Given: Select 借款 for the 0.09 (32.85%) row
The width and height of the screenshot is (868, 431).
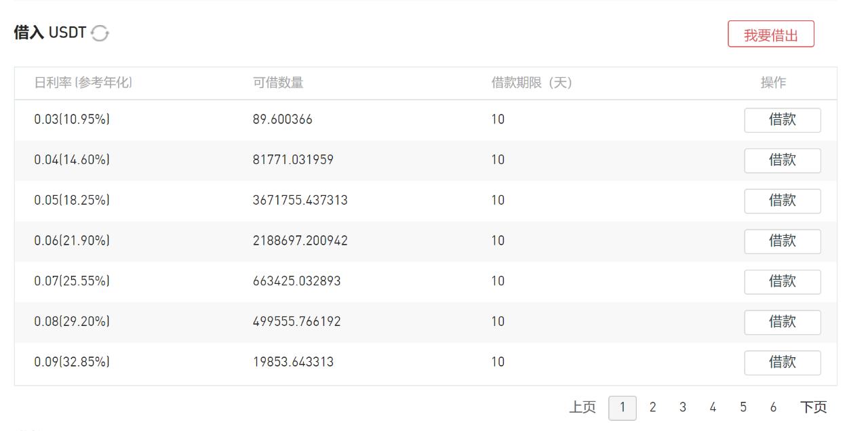Looking at the screenshot, I should (782, 363).
